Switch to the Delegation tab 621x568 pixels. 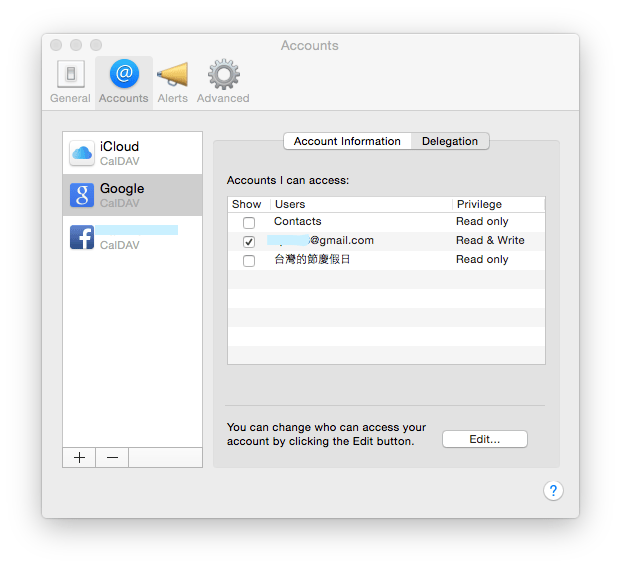[x=450, y=141]
